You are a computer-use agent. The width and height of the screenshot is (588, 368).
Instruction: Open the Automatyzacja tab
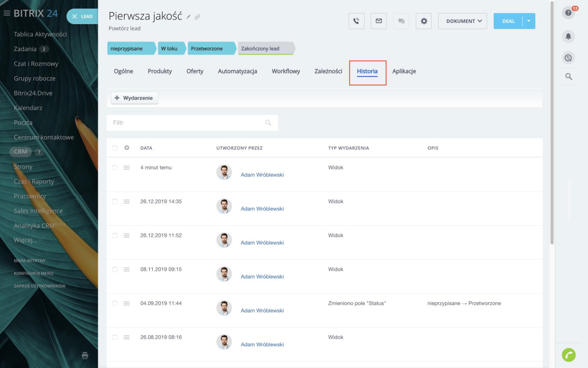tap(237, 71)
